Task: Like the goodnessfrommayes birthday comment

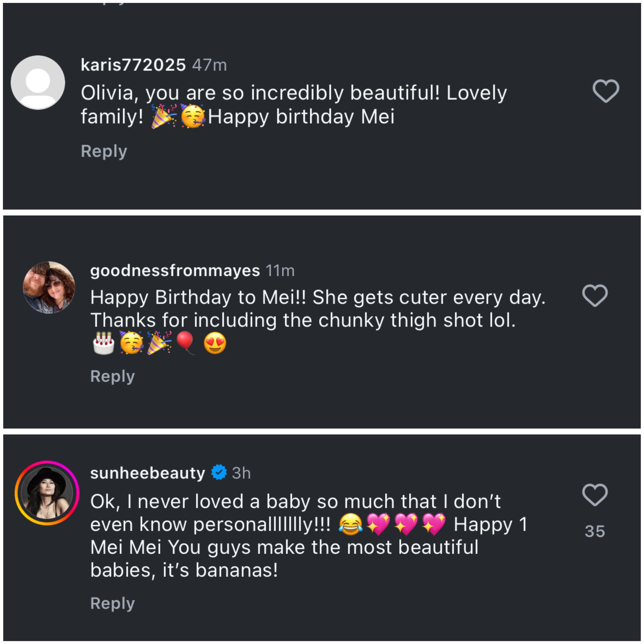Action: pos(595,295)
